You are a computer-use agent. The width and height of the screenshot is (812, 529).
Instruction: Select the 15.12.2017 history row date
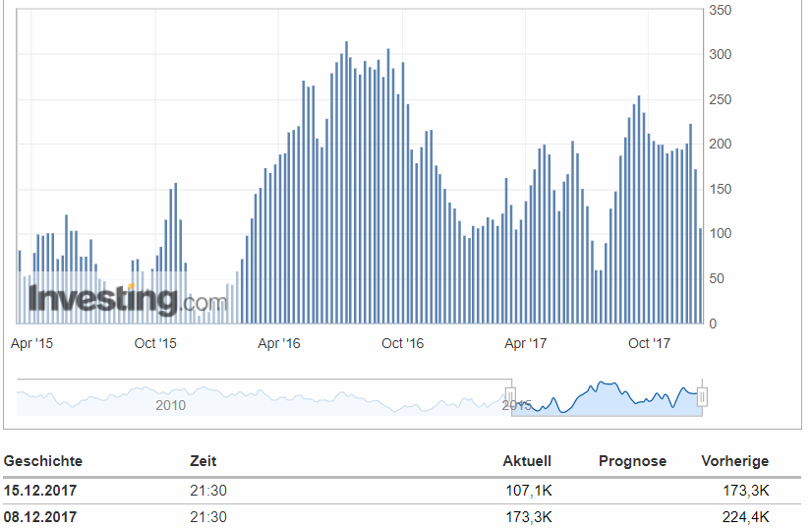tap(40, 490)
